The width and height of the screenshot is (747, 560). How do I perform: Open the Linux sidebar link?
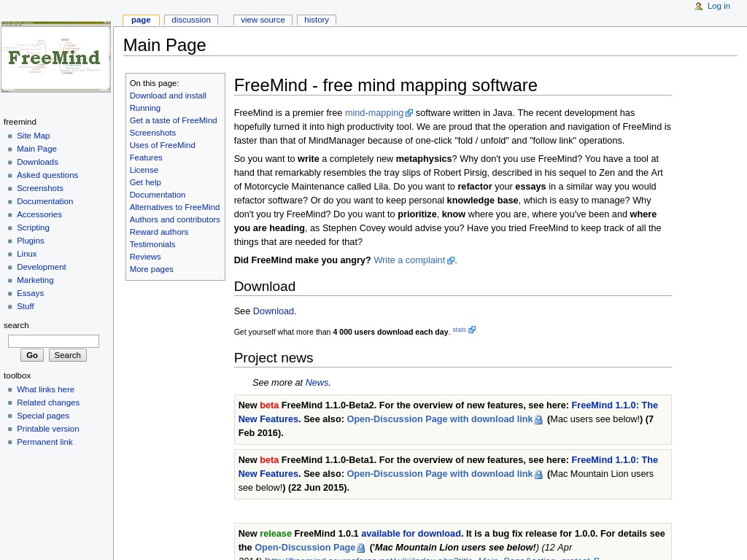point(27,254)
